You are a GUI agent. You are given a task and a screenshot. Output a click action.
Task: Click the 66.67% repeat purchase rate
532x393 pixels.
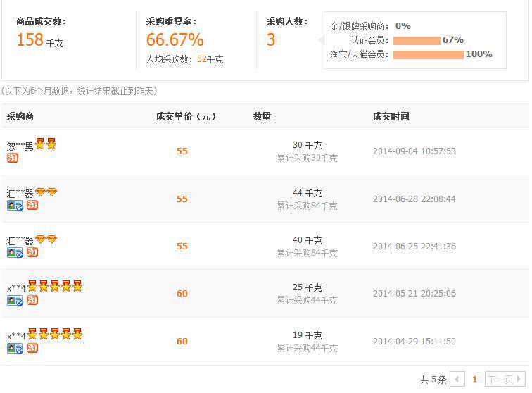(x=175, y=39)
